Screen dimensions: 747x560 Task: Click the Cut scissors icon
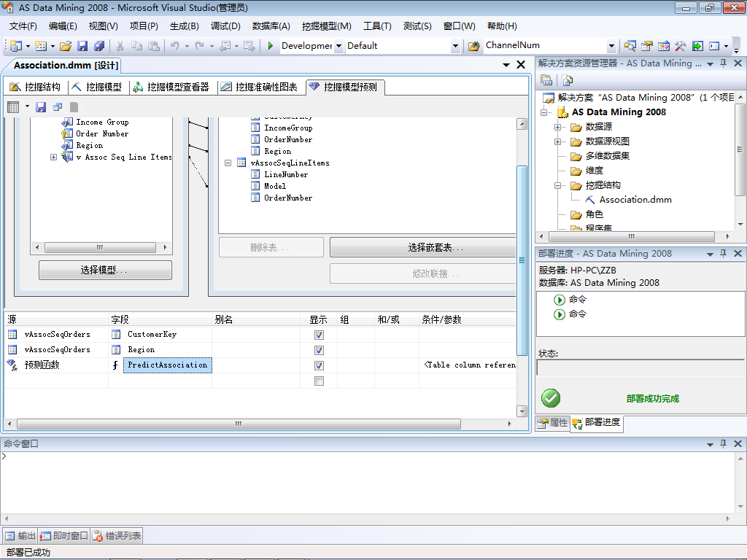pos(120,46)
